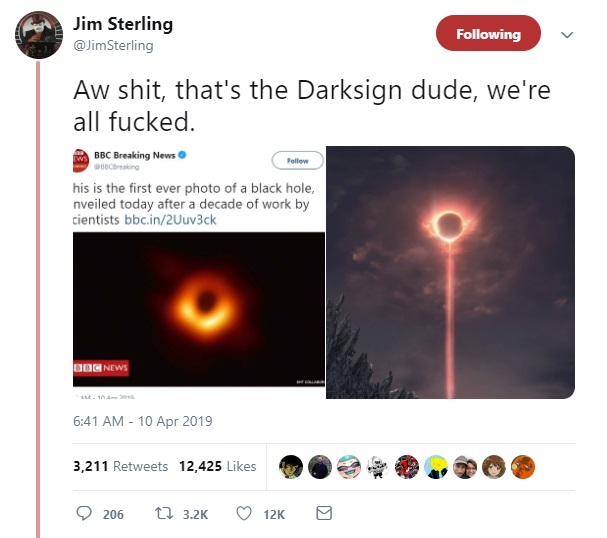Click the BBC Breaking News verified badge
Viewport: 607px width, 538px height.
pyautogui.click(x=182, y=155)
